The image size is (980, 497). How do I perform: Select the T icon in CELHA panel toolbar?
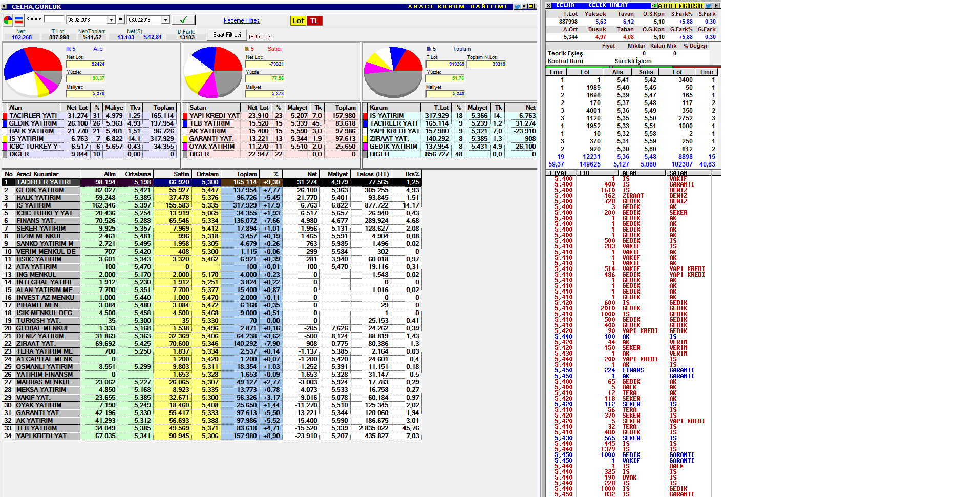click(675, 6)
